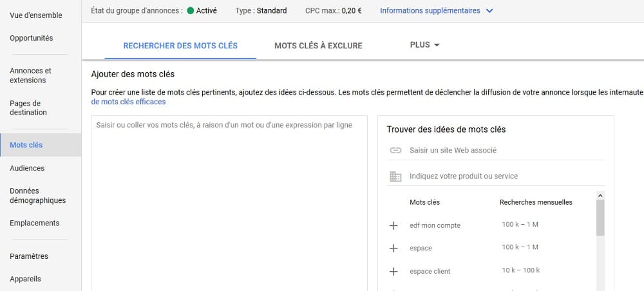644x291 pixels.
Task: Switch to Mots clés à exclure tab
Action: tap(318, 46)
